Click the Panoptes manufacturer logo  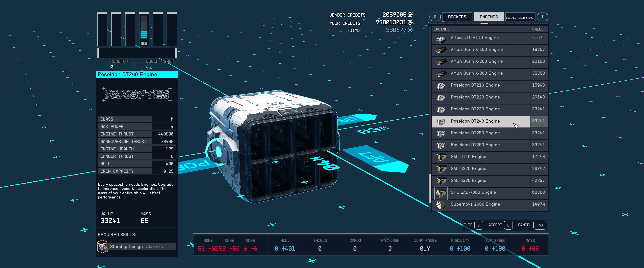click(137, 94)
